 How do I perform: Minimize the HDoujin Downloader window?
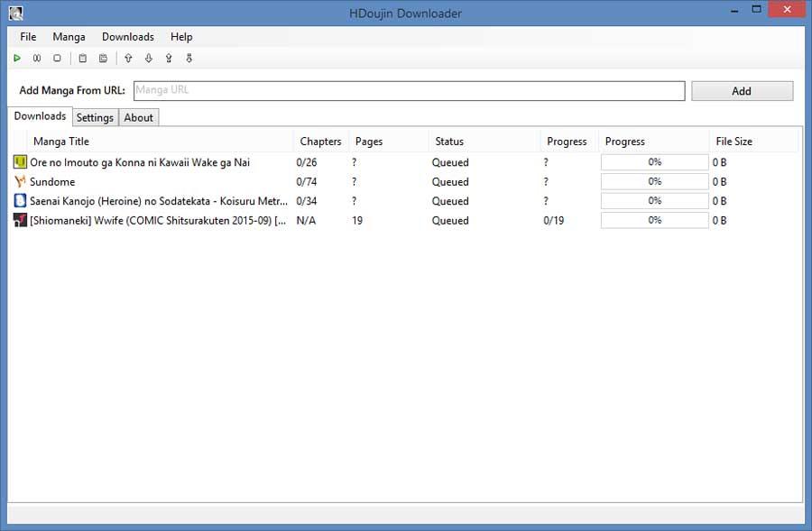734,10
